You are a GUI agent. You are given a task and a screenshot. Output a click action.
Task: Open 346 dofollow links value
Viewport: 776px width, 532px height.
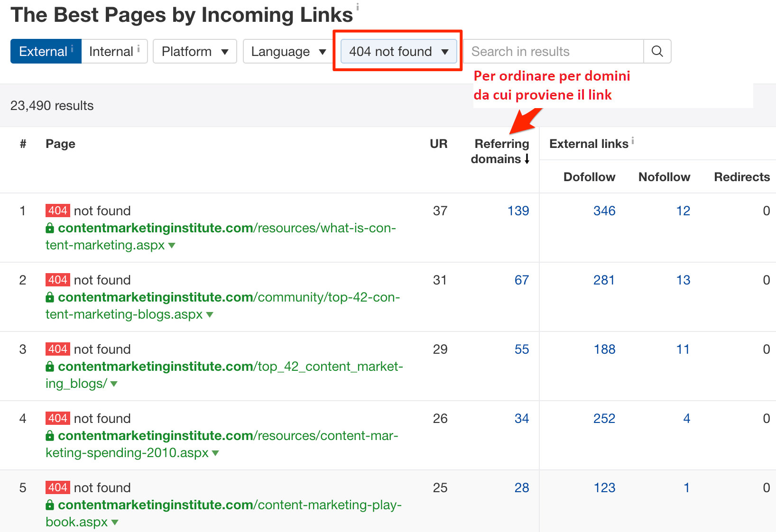pos(604,211)
